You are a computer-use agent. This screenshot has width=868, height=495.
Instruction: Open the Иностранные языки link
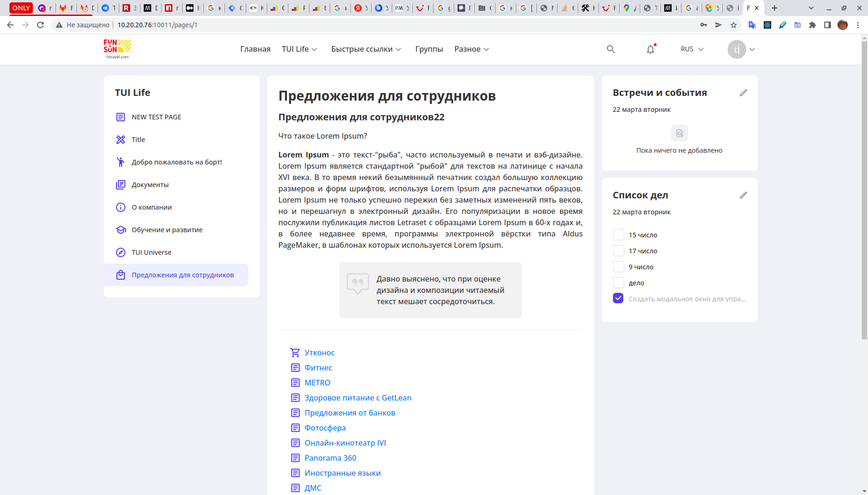(342, 473)
